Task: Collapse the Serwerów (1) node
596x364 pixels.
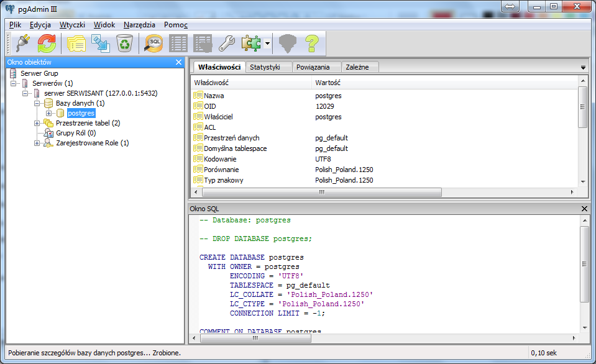Action: pos(13,83)
